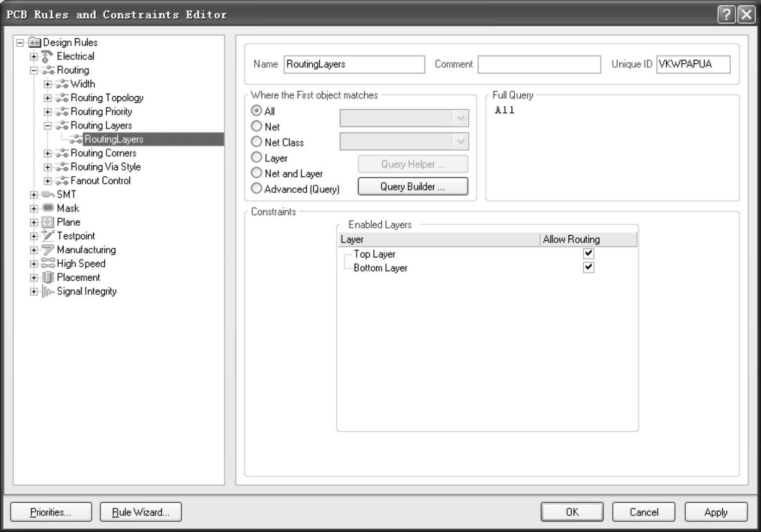Click the context help question mark button
761x532 pixels.
[x=726, y=15]
